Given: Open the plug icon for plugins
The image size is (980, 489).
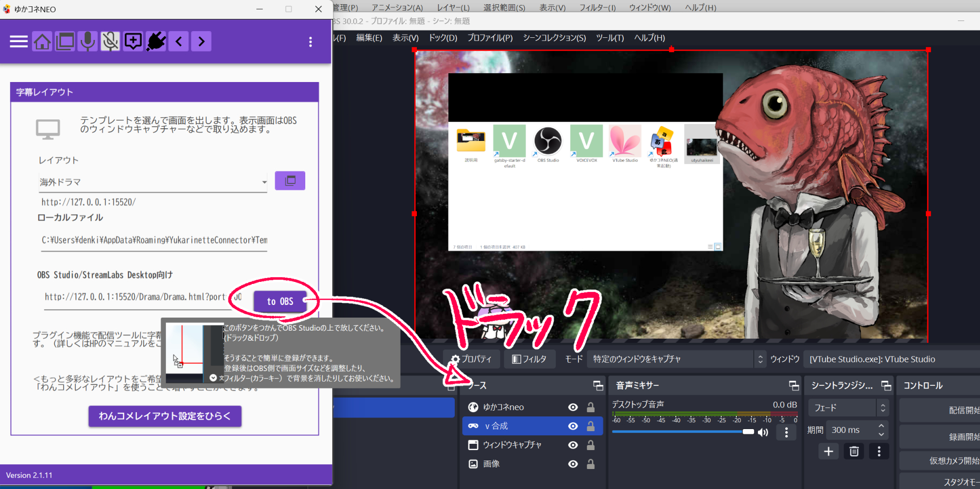Looking at the screenshot, I should (156, 42).
